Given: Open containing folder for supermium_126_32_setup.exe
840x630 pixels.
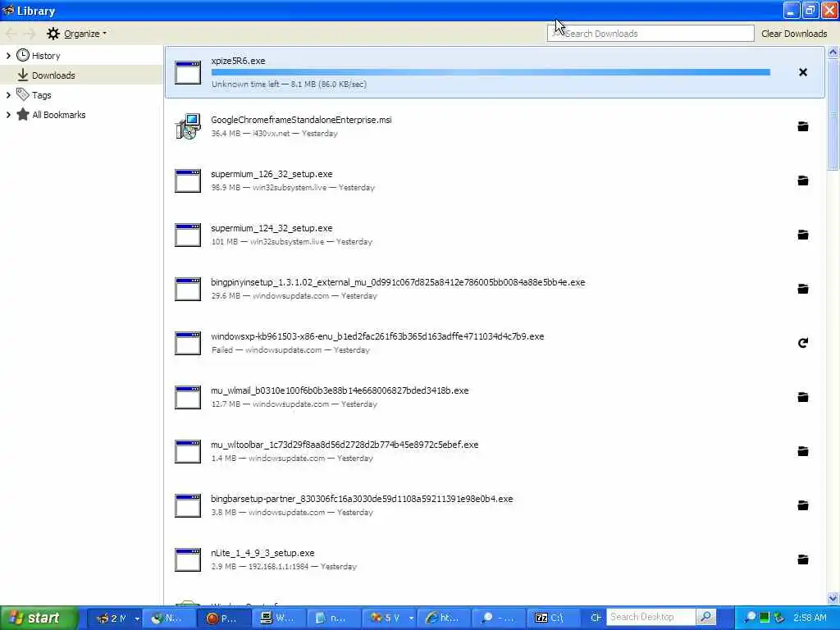Looking at the screenshot, I should click(802, 180).
